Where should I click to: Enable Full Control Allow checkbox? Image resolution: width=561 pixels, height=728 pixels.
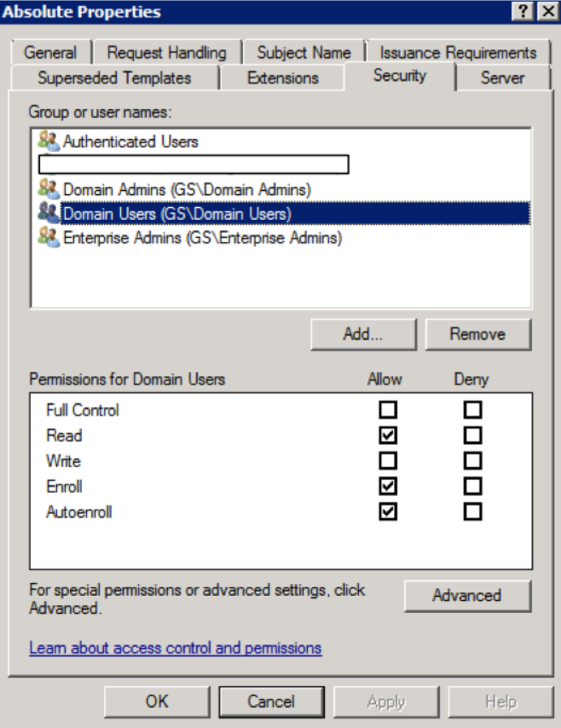(x=389, y=410)
